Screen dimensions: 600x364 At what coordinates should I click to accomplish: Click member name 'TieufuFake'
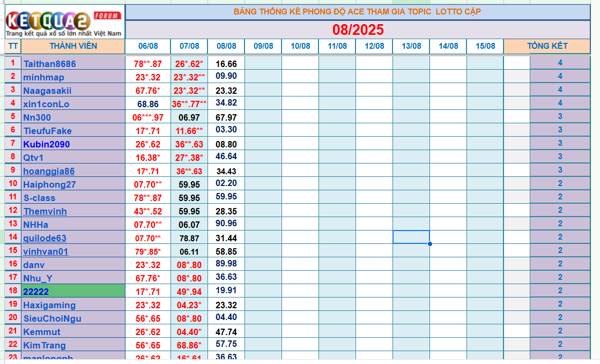click(x=47, y=131)
